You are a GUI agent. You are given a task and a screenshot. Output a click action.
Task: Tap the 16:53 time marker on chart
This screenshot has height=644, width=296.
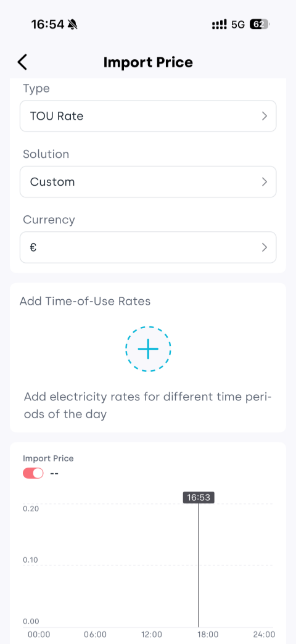pos(199,498)
